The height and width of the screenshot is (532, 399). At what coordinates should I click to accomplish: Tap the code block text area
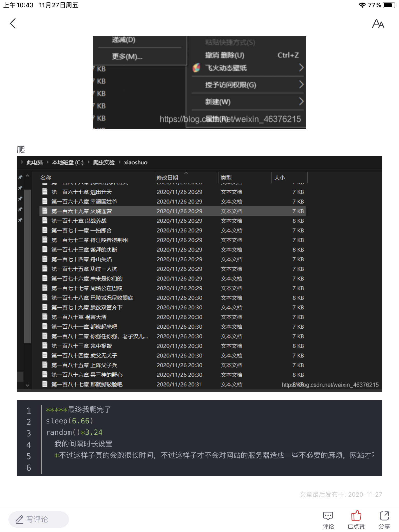199,438
